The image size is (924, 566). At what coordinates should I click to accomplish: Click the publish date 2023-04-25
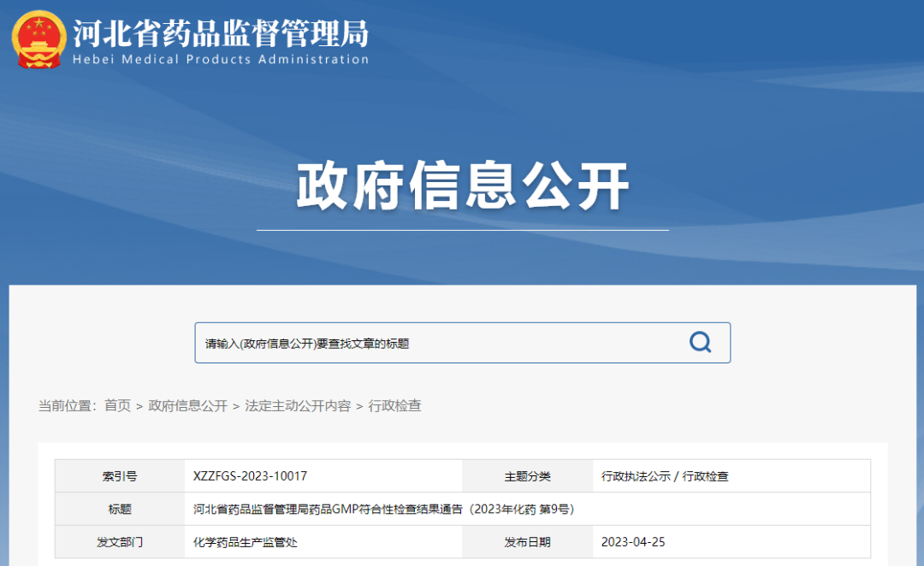tap(632, 542)
